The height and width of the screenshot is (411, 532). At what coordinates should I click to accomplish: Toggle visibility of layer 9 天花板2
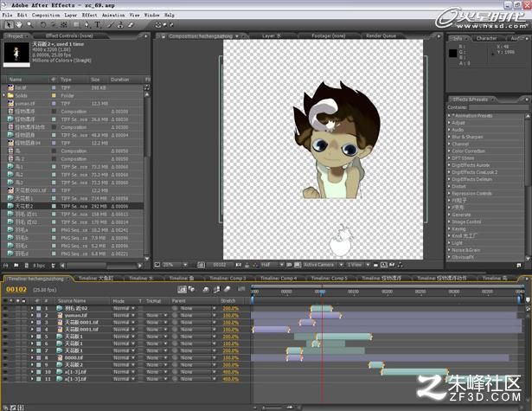(5, 365)
